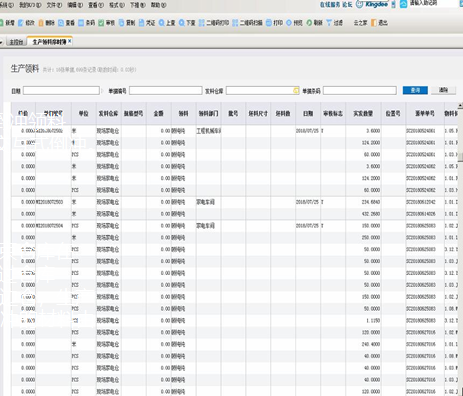The width and height of the screenshot is (463, 396).
Task: Open the 发料仓库 warehouse lookup selector
Action: (x=296, y=91)
